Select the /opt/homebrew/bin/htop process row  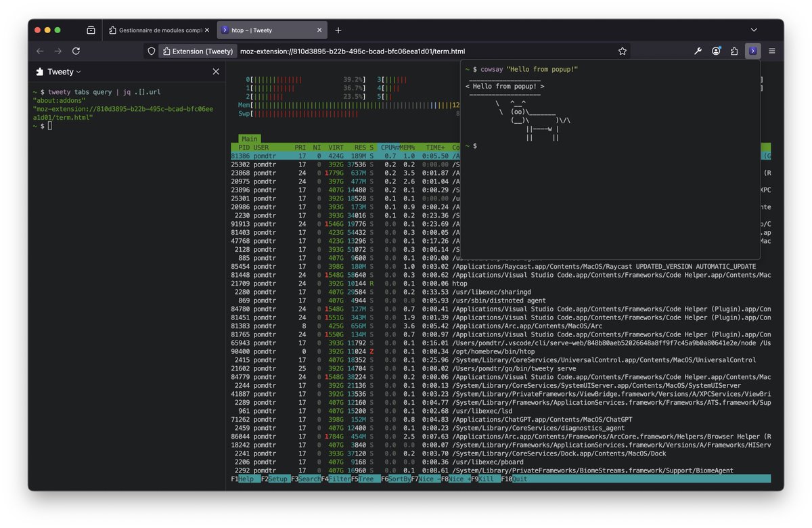point(501,351)
